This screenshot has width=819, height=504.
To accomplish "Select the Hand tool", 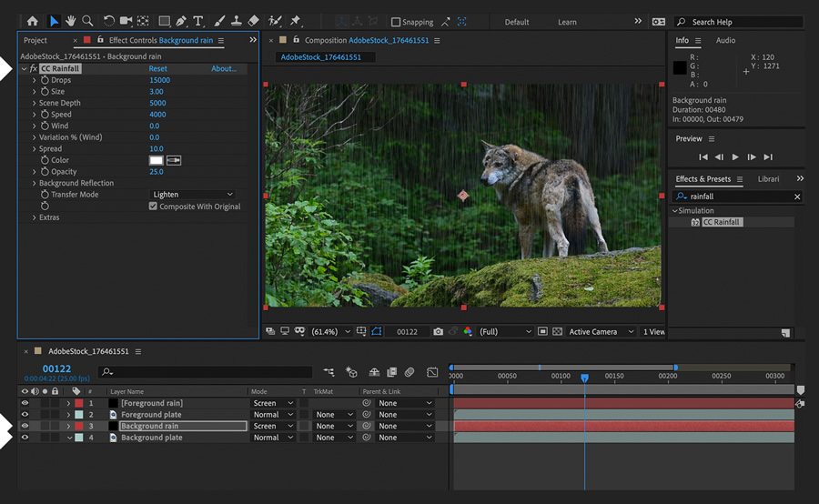I will coord(70,21).
